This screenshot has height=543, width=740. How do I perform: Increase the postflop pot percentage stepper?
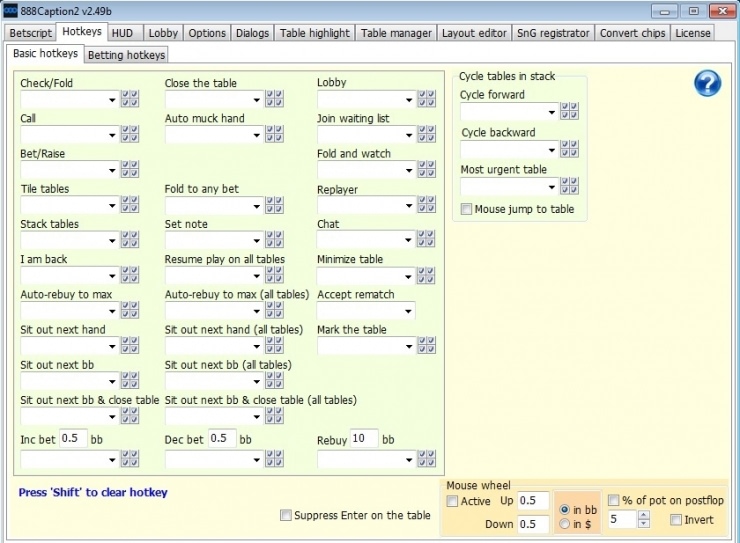643,515
